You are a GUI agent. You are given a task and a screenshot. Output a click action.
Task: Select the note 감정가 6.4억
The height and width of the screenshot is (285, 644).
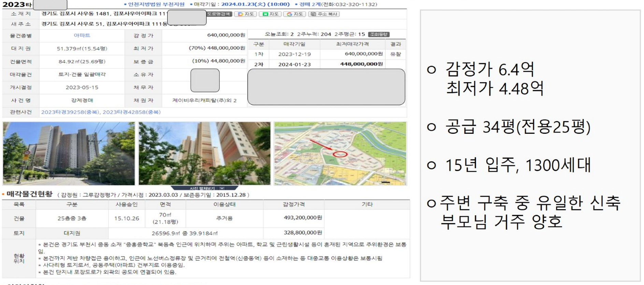(x=490, y=70)
